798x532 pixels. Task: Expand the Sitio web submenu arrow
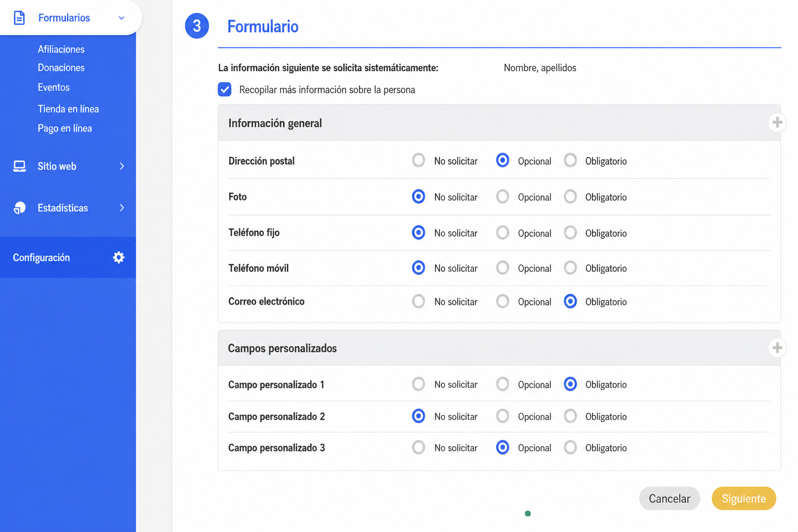[x=122, y=166]
